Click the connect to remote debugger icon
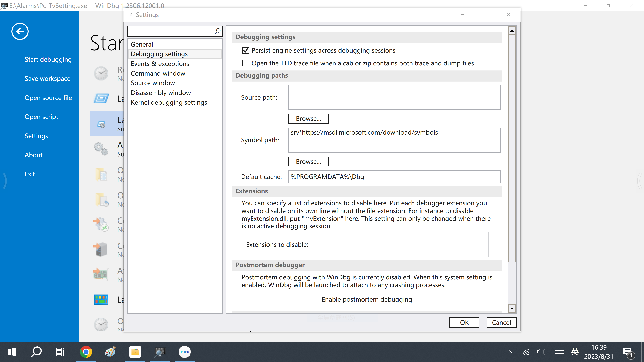 click(x=101, y=224)
